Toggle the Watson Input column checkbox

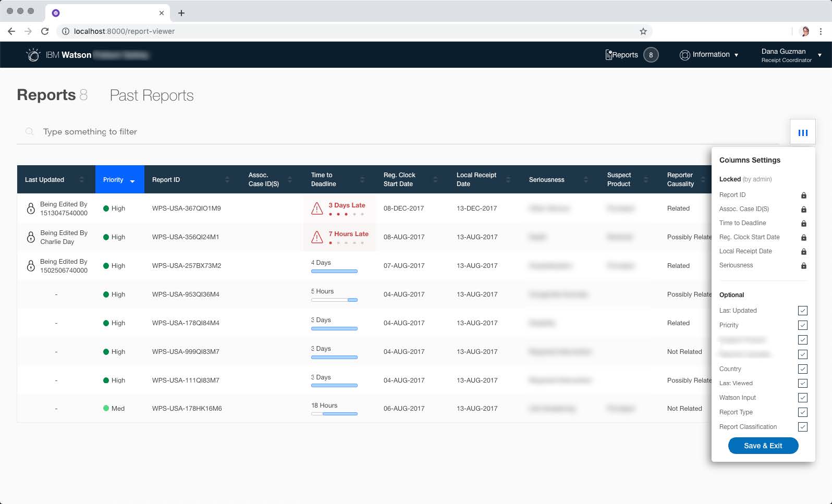pyautogui.click(x=802, y=398)
